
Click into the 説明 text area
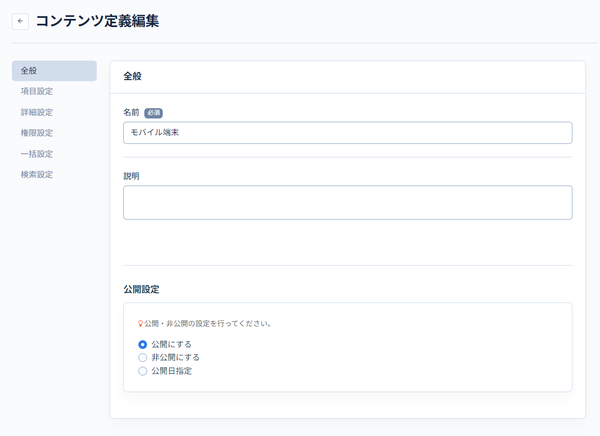347,202
